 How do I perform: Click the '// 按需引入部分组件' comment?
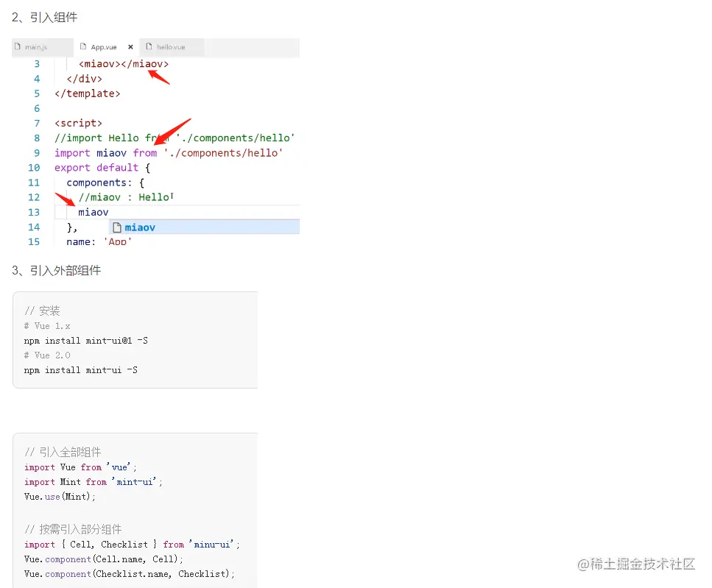click(x=73, y=529)
